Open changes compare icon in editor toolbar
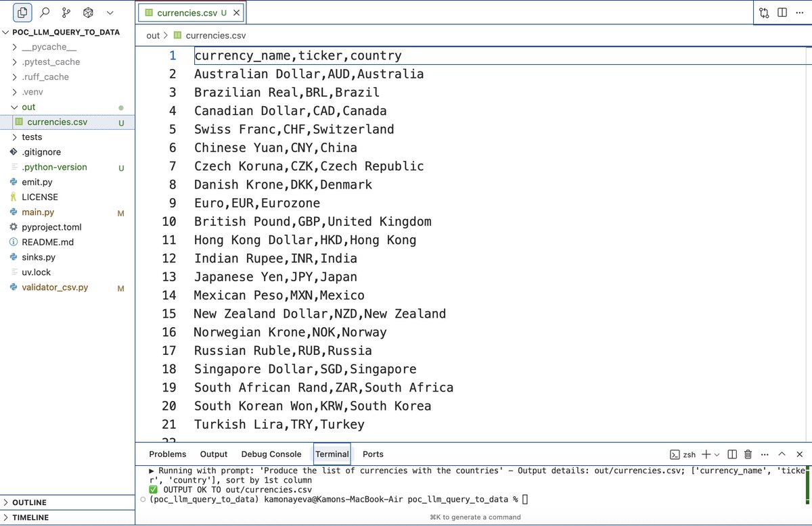 tap(764, 12)
